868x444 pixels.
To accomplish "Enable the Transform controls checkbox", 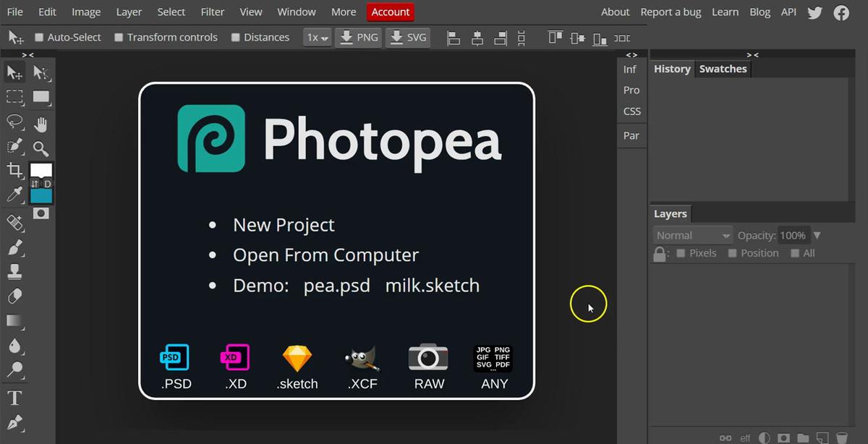I will (119, 38).
